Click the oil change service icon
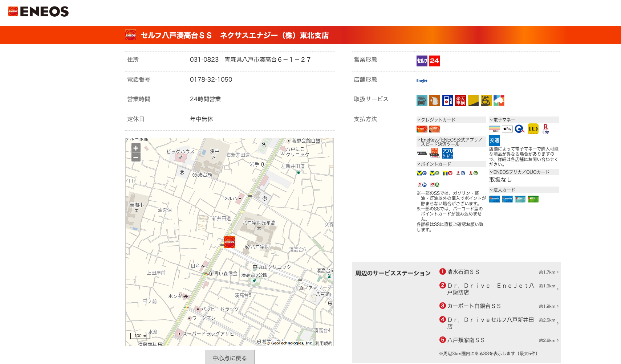This screenshot has height=364, width=621. tap(435, 101)
